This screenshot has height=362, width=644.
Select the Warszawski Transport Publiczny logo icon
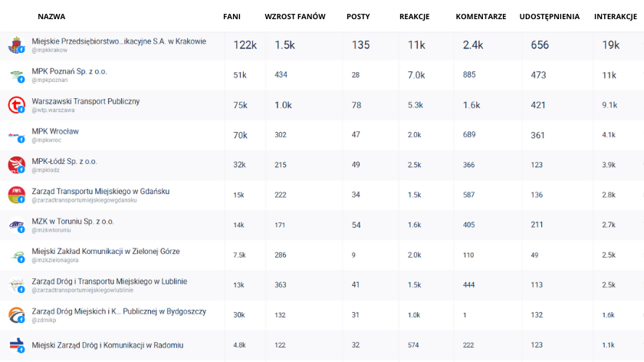16,104
